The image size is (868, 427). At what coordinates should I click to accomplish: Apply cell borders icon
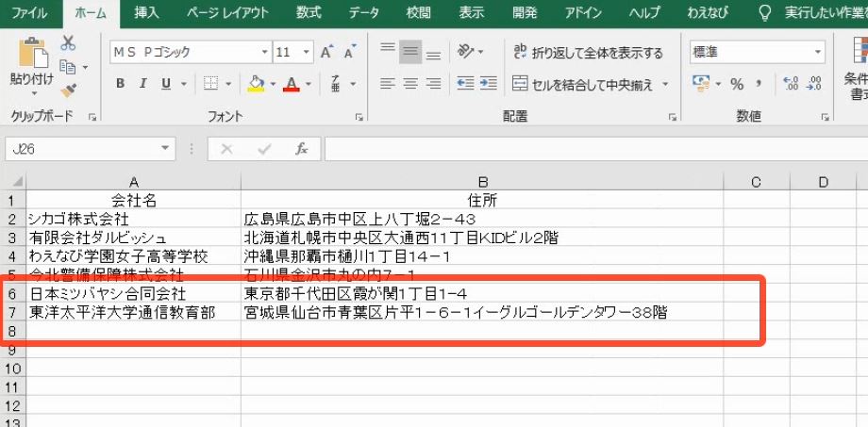point(210,84)
